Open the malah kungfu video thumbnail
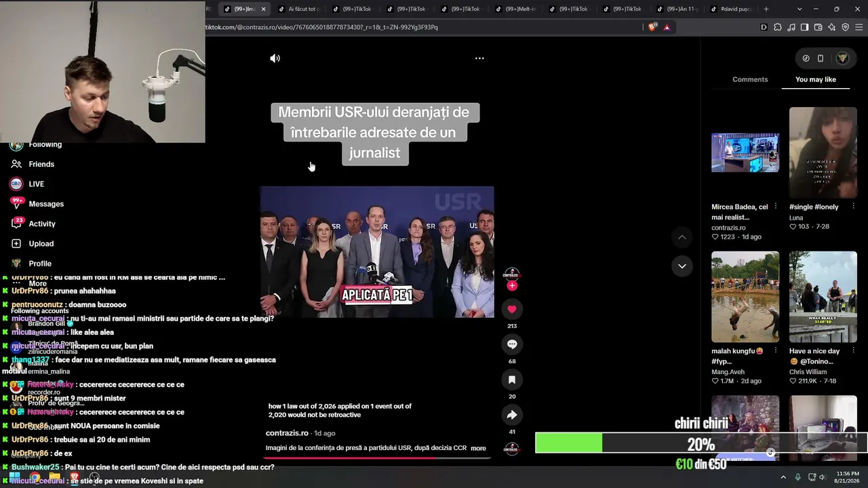868x488 pixels. pyautogui.click(x=745, y=297)
